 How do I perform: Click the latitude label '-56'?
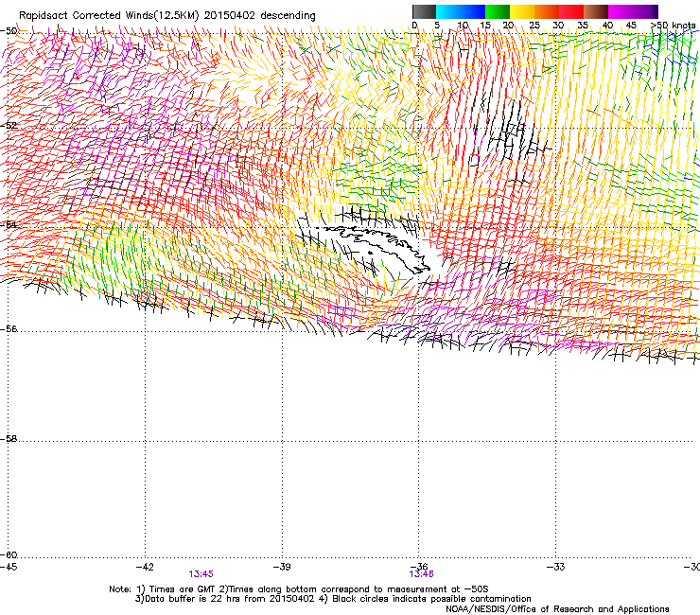pos(9,329)
